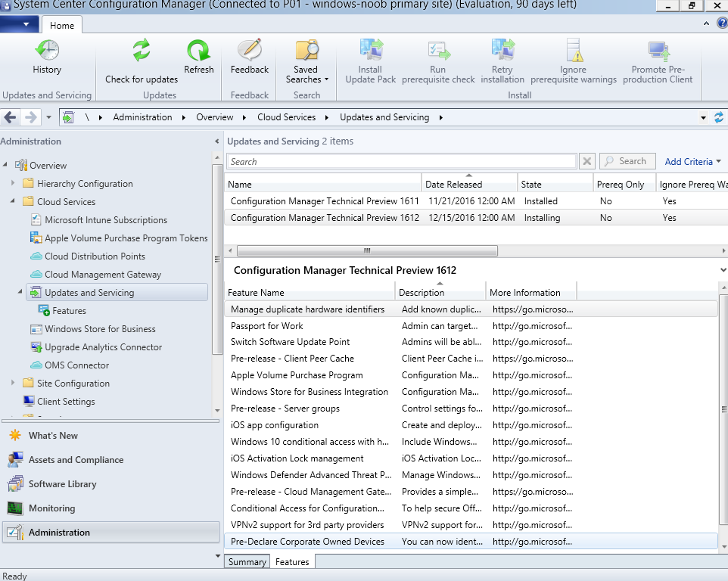Switch to the Summary tab
The height and width of the screenshot is (581, 728).
(247, 561)
